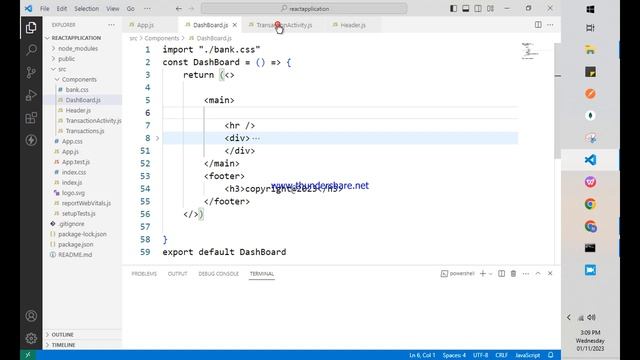Toggle secondary side bar visibility
Image resolution: width=640 pixels, height=360 pixels.
tap(478, 9)
